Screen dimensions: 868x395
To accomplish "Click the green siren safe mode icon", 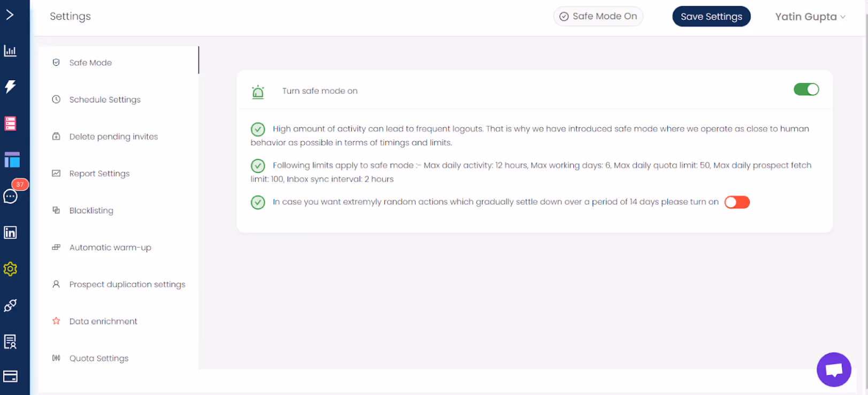I will pos(258,92).
